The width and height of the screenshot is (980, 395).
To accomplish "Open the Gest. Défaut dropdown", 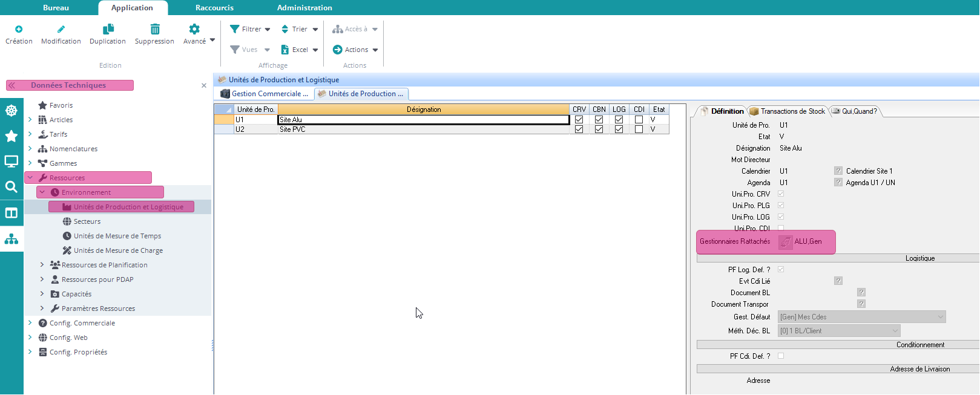I will click(x=940, y=317).
